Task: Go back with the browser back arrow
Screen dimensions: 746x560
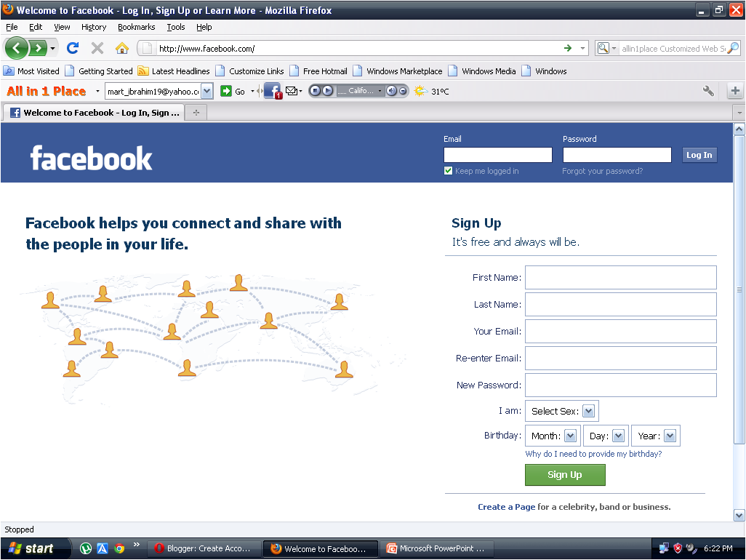Action: click(x=17, y=48)
